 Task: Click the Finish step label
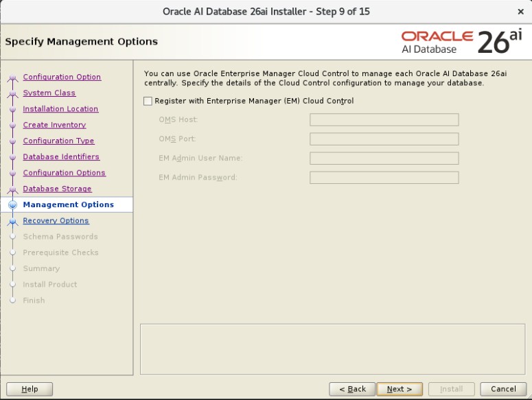coord(34,301)
